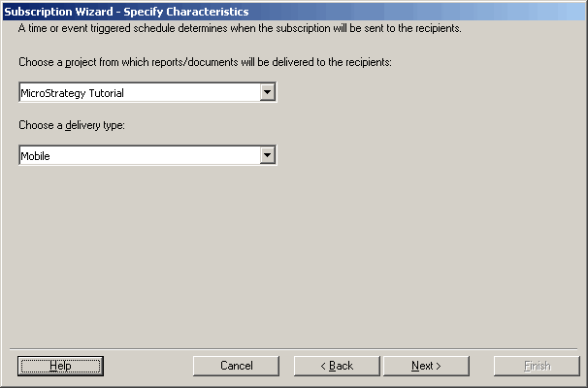Click the schedule description sentence at top
This screenshot has height=388, width=588.
click(x=240, y=28)
